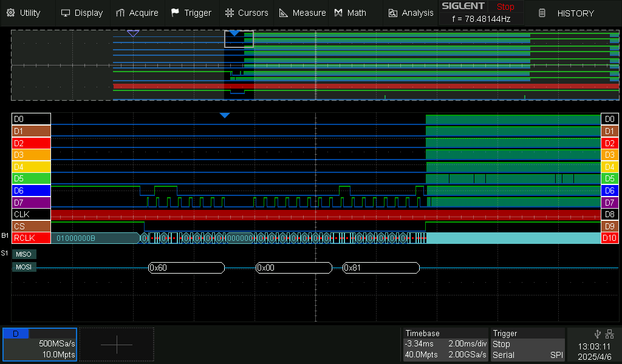Open the Measure menu
The image size is (622, 364).
coord(302,13)
